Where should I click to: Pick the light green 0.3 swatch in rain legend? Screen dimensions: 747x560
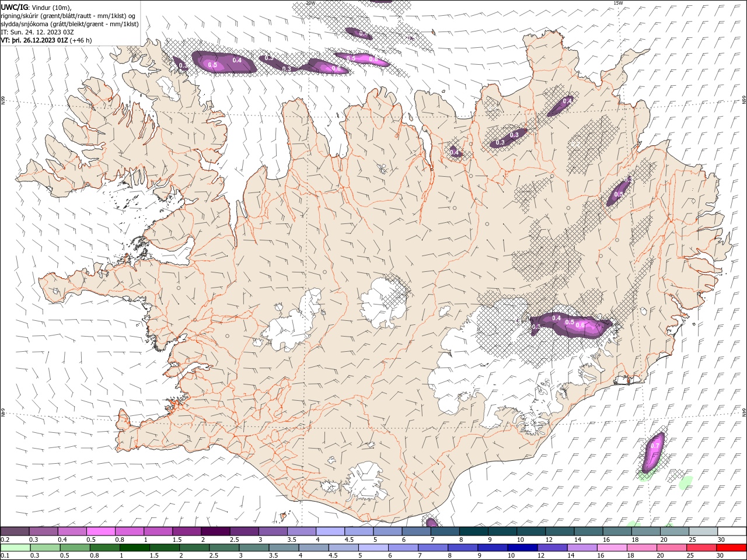click(45, 548)
